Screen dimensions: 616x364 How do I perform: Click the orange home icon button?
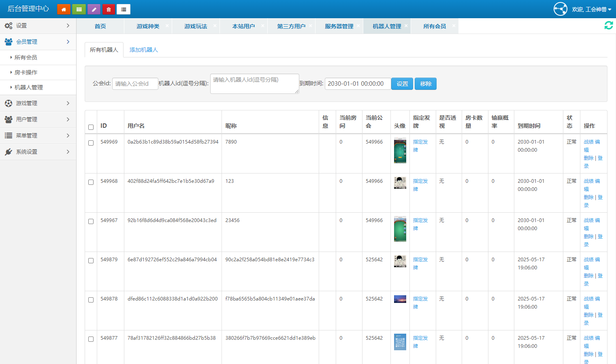pos(64,9)
